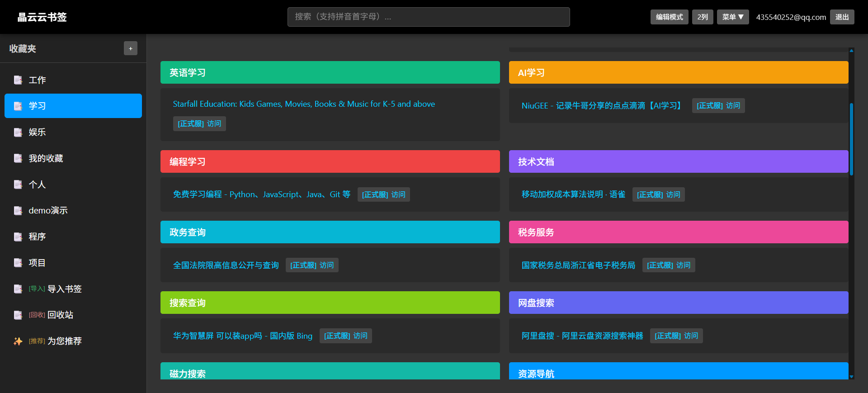Click 访问 button under Starfall Education
The image size is (868, 393).
pyautogui.click(x=199, y=123)
